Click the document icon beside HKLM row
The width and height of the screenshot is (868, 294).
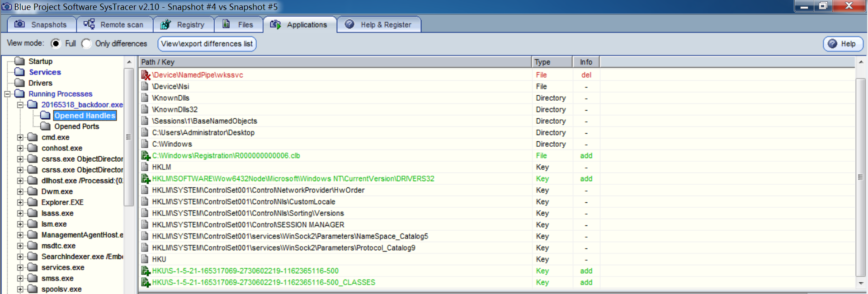point(145,167)
